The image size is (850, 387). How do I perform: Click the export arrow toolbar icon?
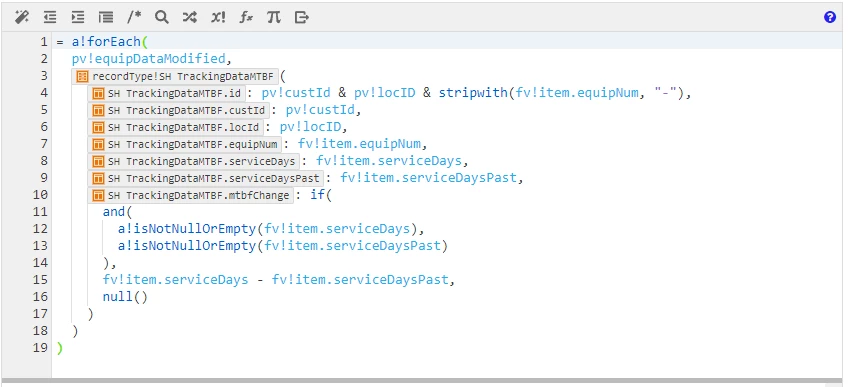[x=301, y=17]
